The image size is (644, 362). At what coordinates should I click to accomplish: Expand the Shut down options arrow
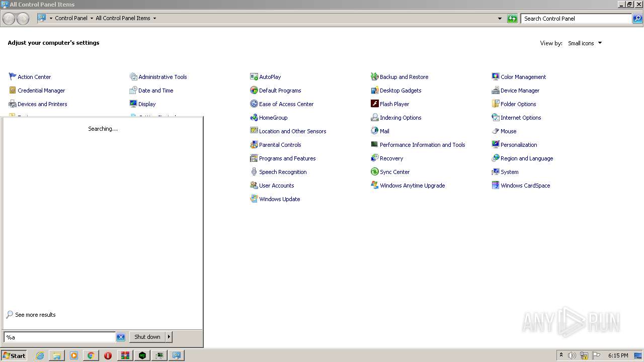(x=169, y=337)
